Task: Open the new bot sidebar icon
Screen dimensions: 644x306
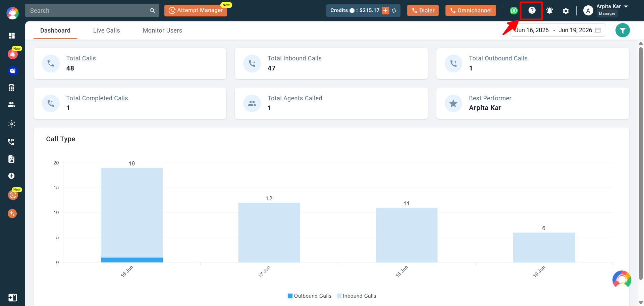Action: pyautogui.click(x=13, y=54)
